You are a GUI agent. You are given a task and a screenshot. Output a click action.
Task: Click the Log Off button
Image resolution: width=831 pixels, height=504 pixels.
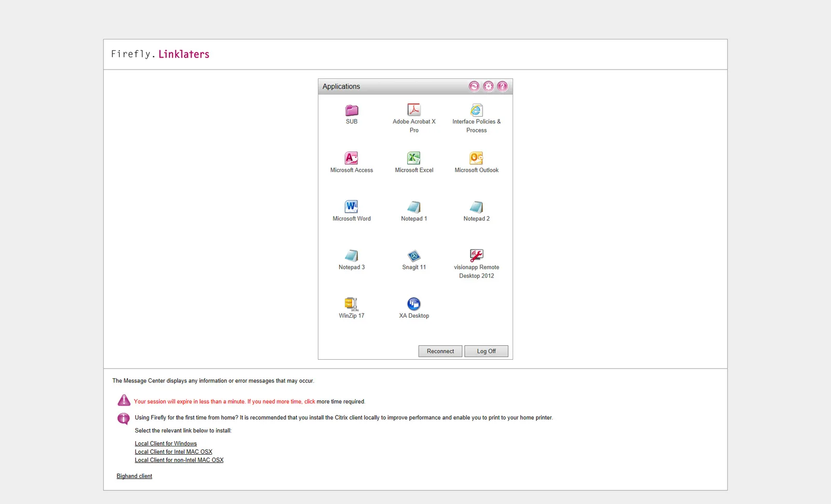point(486,351)
